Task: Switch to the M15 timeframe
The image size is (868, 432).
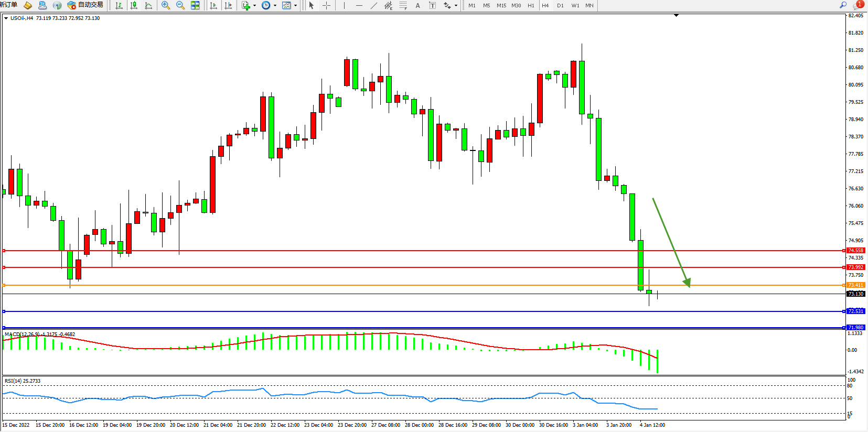Action: point(501,5)
